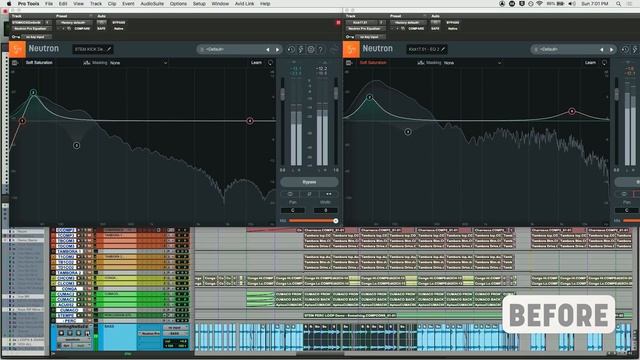Toggle the phase invert button below Bypass
Viewport: 640px width, 360px height.
290,194
